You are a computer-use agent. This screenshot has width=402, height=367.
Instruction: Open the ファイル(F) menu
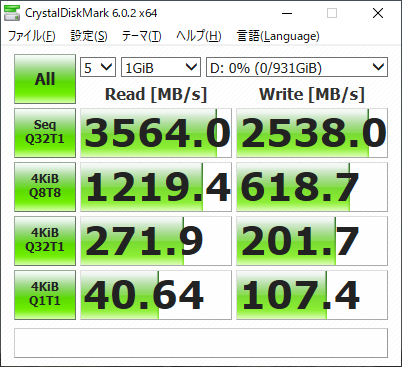tap(31, 36)
